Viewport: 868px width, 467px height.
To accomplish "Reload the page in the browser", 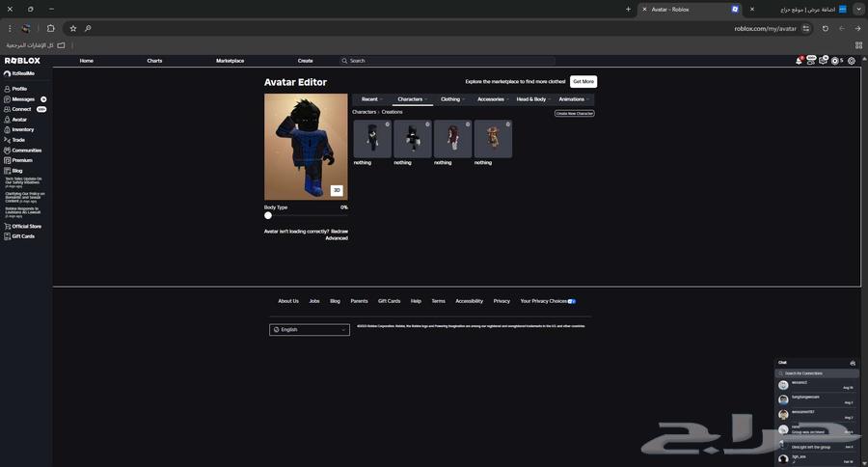I will pyautogui.click(x=826, y=28).
